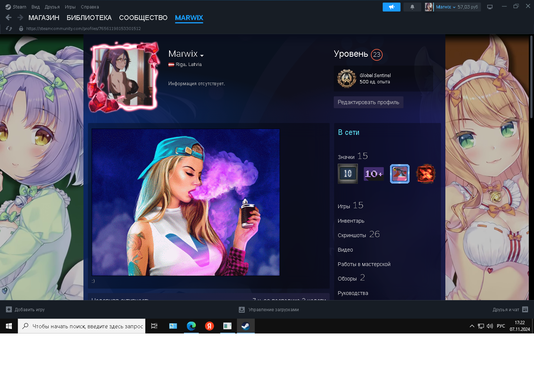
Task: Click the РУС language indicator
Action: [501, 326]
